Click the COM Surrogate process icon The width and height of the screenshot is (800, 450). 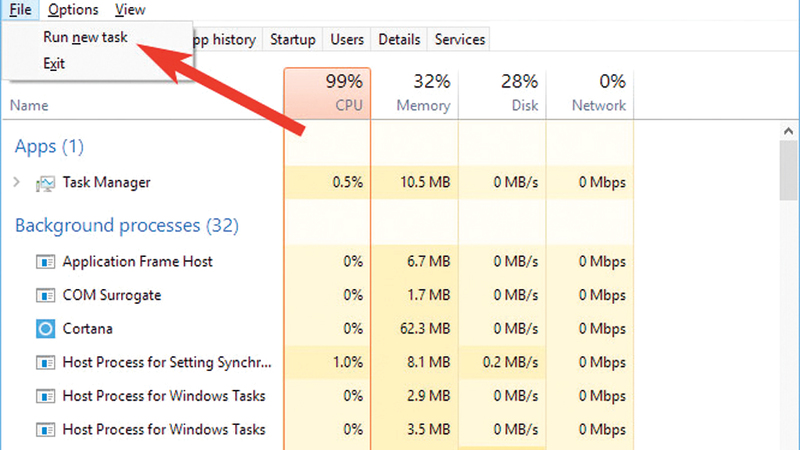[x=46, y=296]
